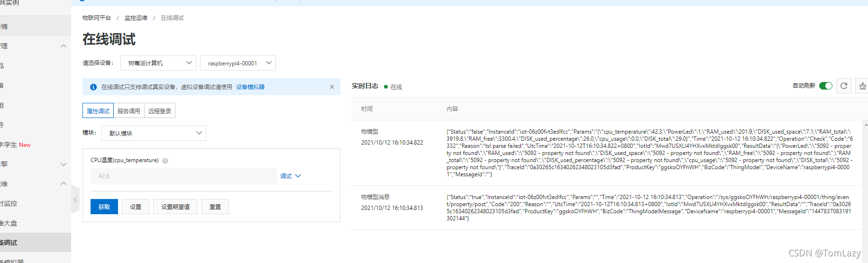Click the 在线调试 breadcrumb text
Viewport: 868px width, 263px height.
coord(172,18)
